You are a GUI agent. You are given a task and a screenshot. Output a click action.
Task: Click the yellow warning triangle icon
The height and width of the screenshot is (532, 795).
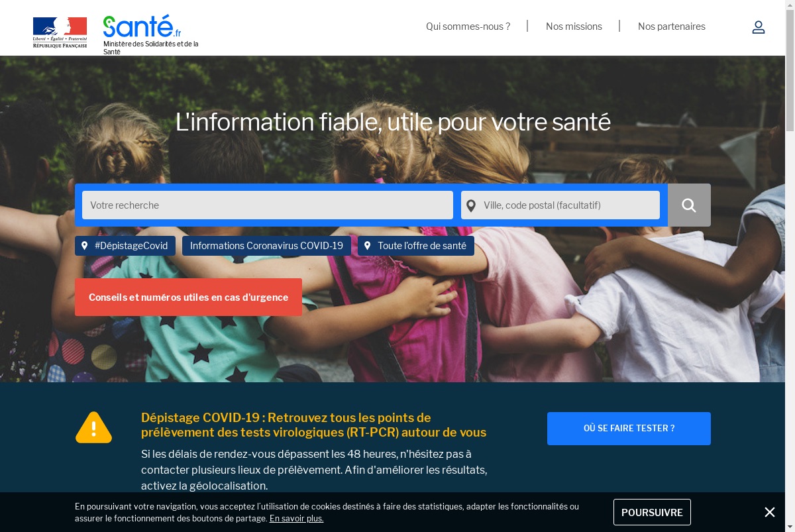[x=93, y=428]
